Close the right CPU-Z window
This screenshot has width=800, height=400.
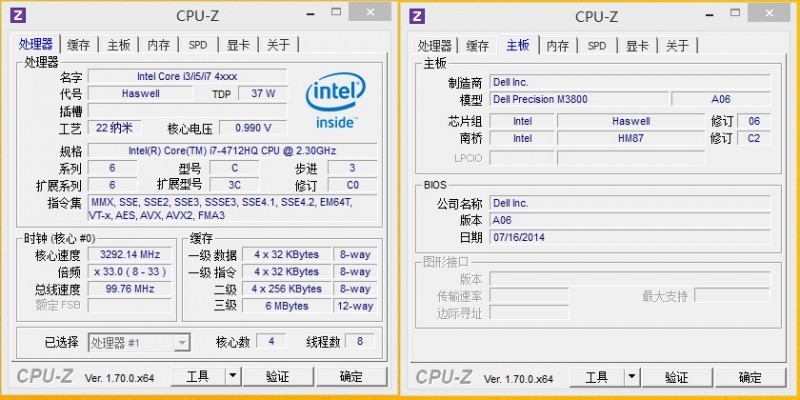[769, 12]
